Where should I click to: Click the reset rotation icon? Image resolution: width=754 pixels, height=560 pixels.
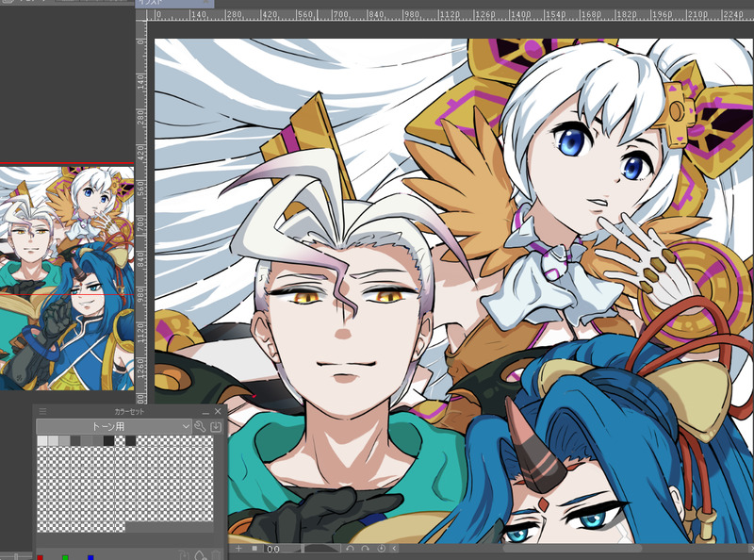(382, 549)
